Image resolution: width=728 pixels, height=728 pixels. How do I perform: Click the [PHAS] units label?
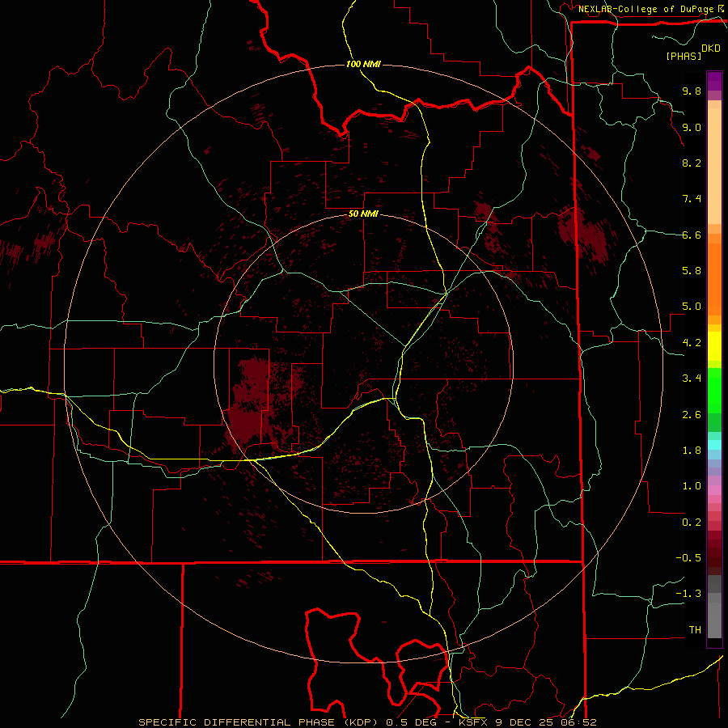tap(684, 56)
